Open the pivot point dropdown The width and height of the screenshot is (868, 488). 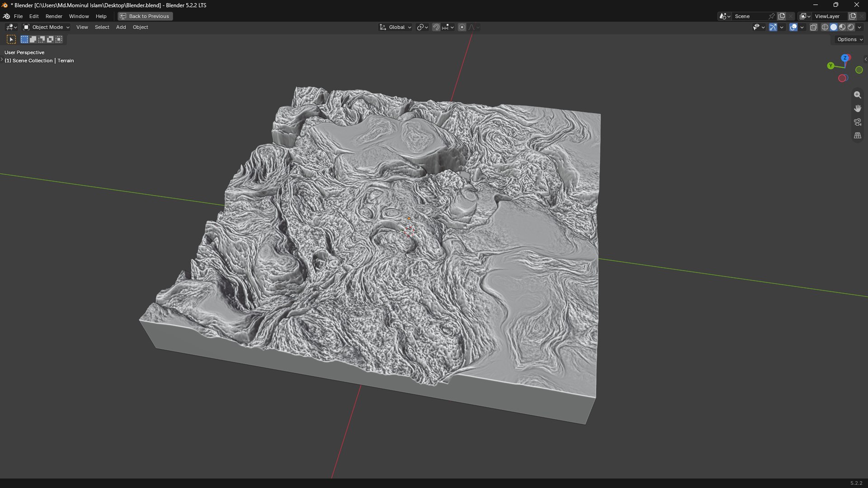(422, 28)
